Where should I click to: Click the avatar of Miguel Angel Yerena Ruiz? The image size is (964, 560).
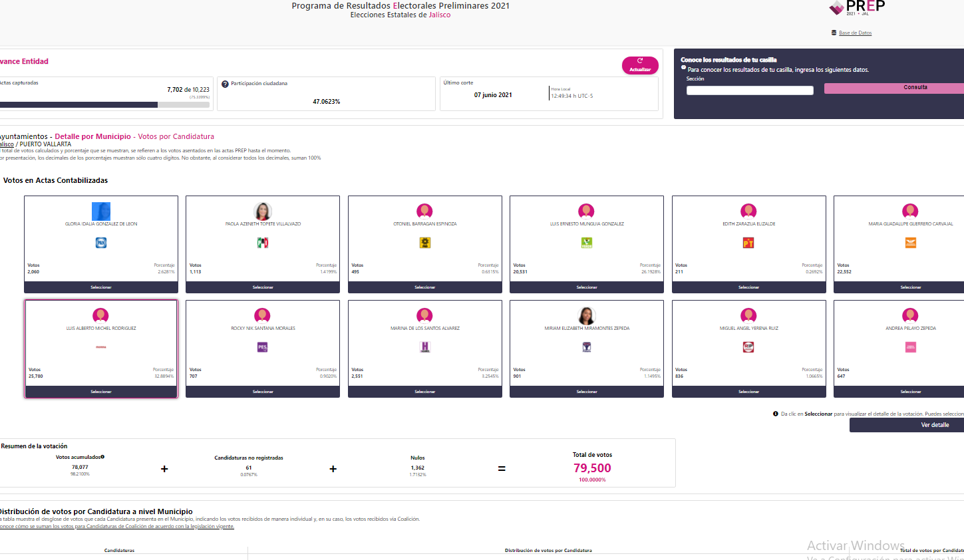[x=748, y=315]
